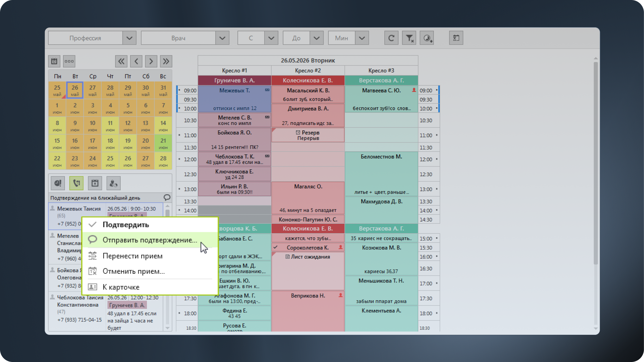
Task: Clear filters with the funnel icon
Action: (409, 38)
